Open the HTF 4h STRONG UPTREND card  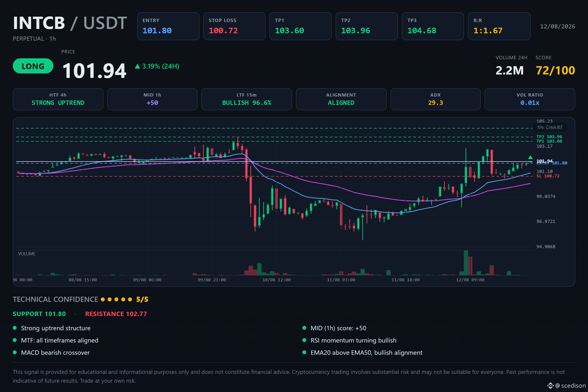coord(58,99)
